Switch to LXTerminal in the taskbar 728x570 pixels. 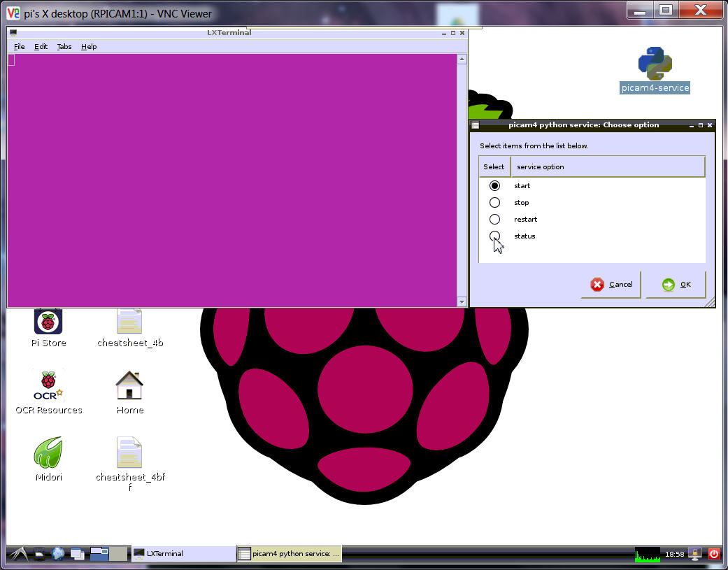pos(183,553)
